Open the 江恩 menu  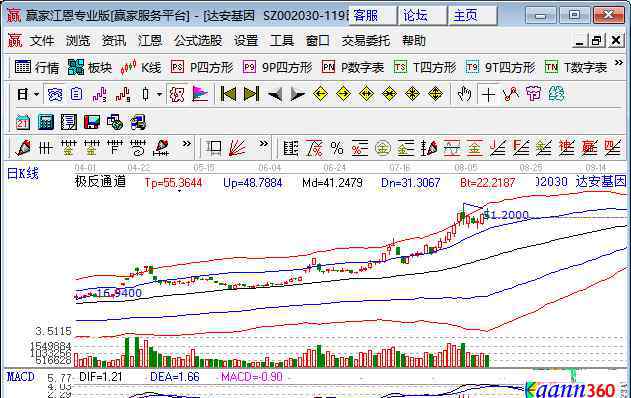coord(150,41)
